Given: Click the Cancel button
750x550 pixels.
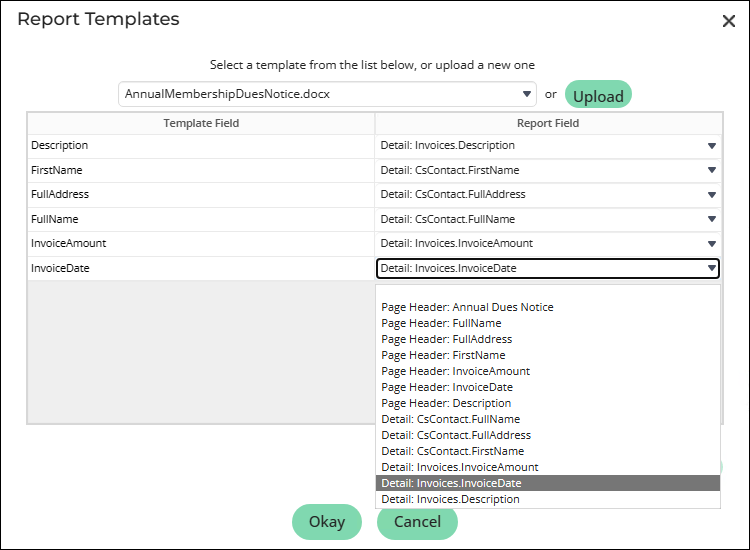Looking at the screenshot, I should (x=417, y=522).
